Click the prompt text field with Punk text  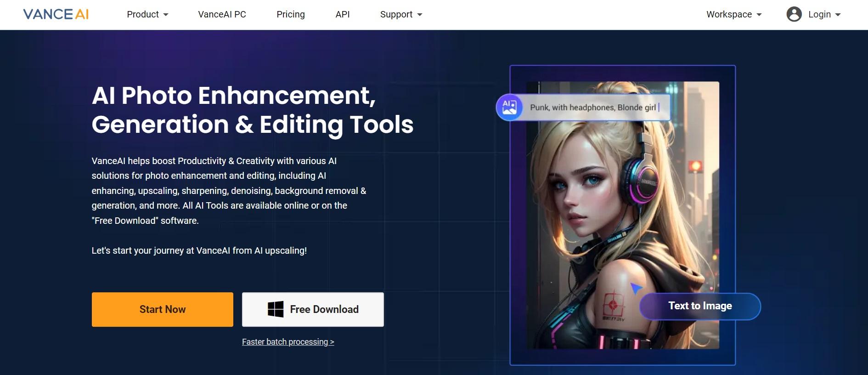(596, 108)
